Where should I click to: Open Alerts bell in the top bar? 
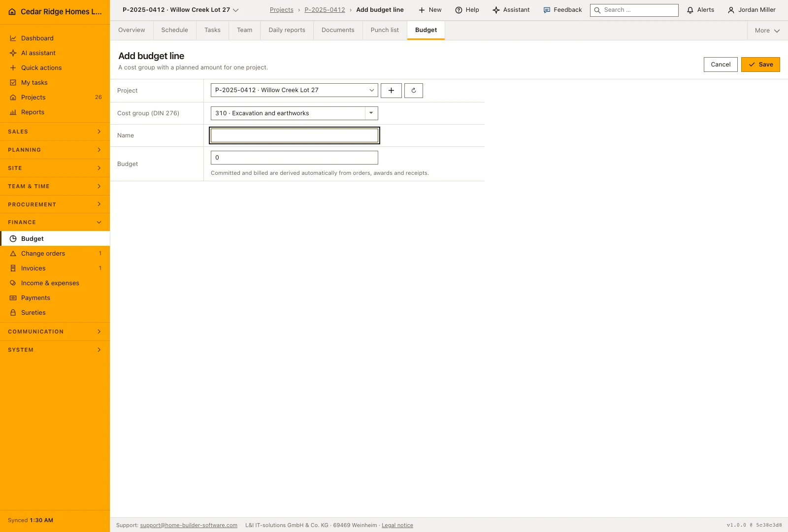pos(700,10)
